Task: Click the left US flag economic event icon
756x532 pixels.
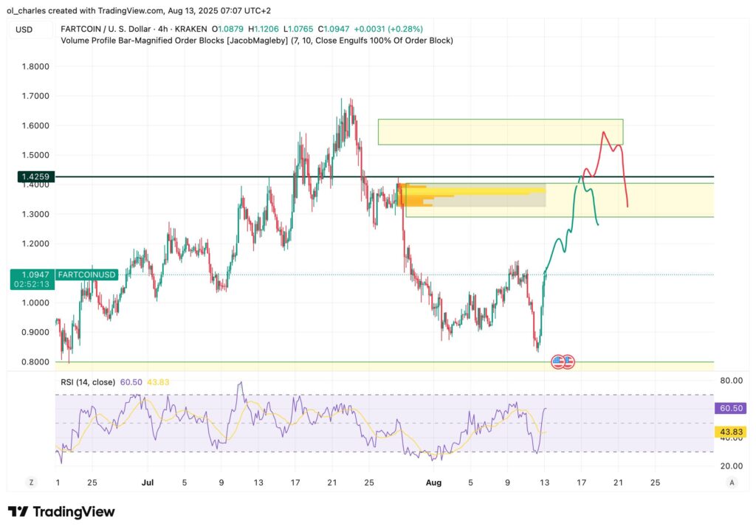Action: [x=556, y=362]
